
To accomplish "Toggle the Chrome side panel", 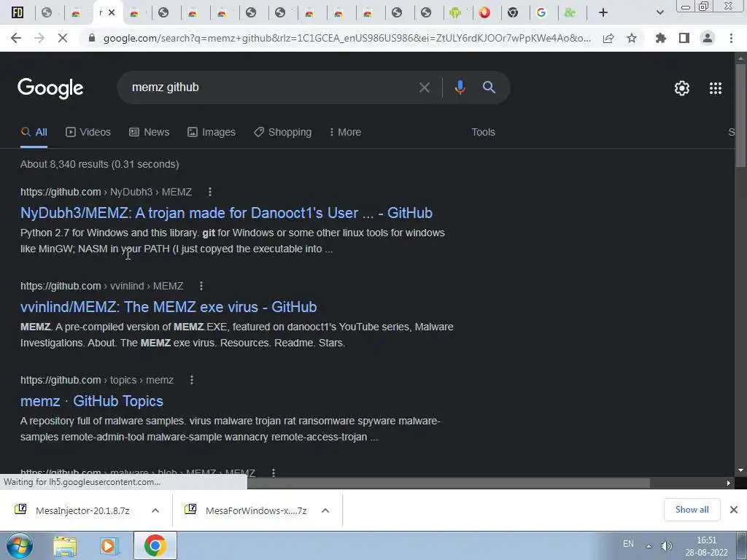I will coord(684,38).
